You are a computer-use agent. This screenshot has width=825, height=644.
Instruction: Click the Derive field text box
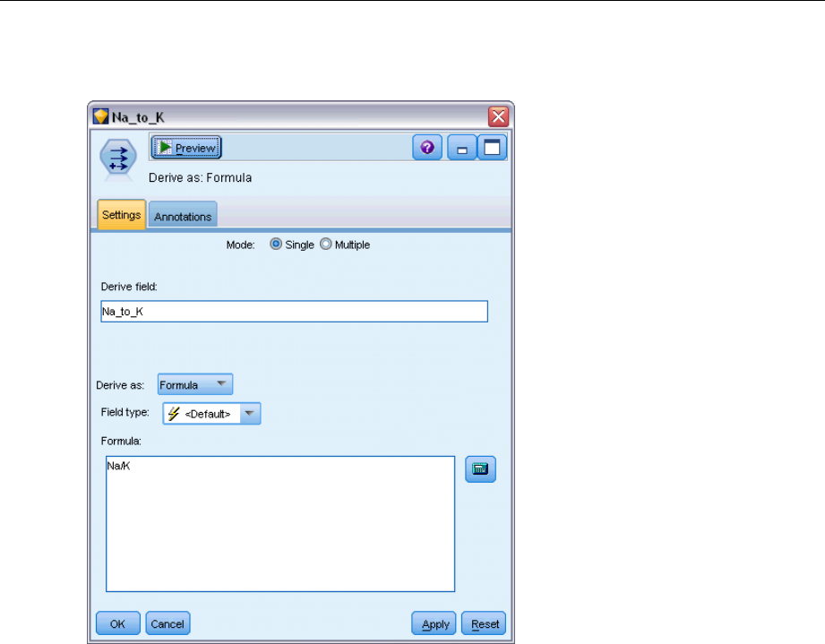[x=294, y=312]
